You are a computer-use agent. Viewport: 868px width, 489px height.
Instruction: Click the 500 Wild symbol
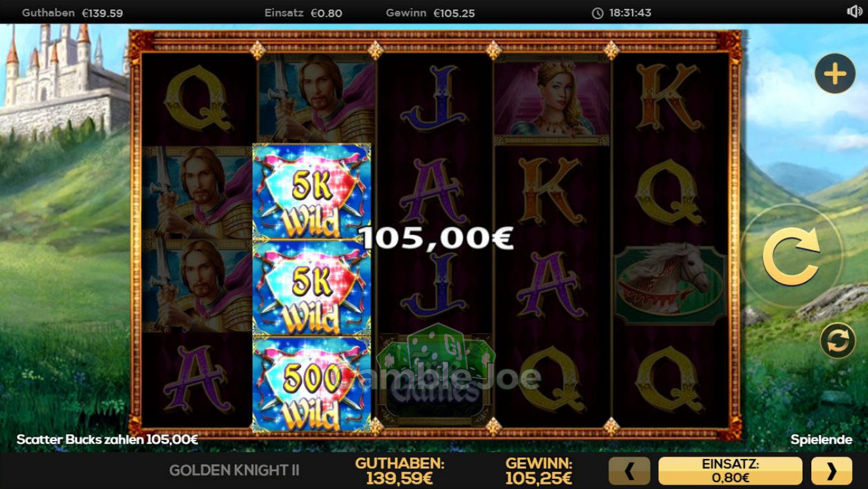312,385
